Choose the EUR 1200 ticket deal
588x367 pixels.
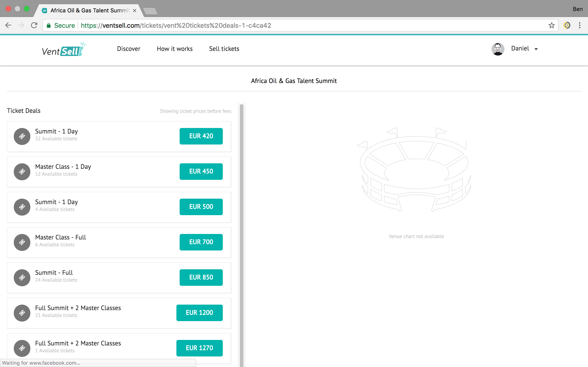pyautogui.click(x=199, y=313)
